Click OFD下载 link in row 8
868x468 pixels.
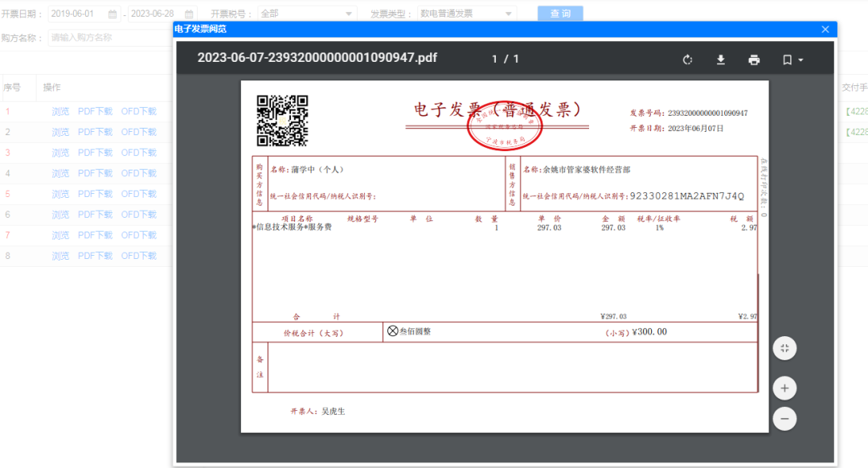138,256
